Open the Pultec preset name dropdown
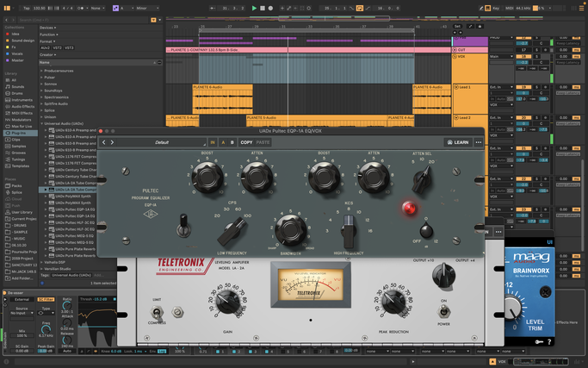588x368 pixels. point(162,142)
